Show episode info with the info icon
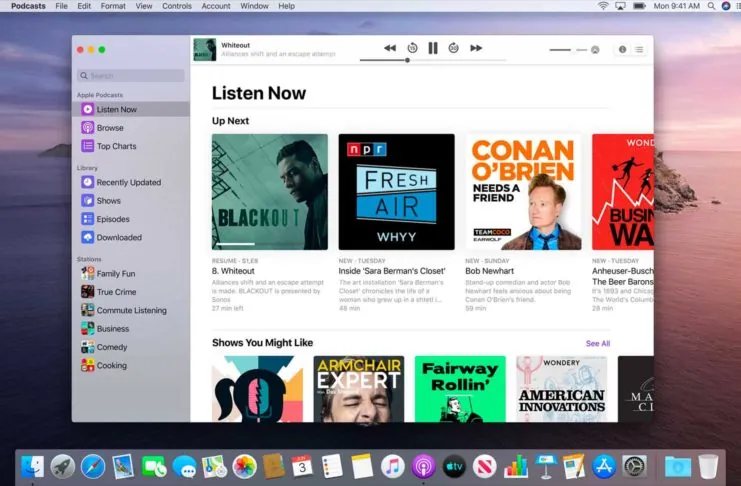Viewport: 741px width, 486px height. coord(622,50)
